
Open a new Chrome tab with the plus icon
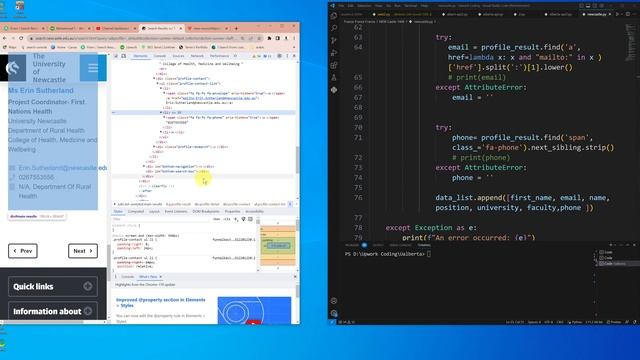[236, 28]
